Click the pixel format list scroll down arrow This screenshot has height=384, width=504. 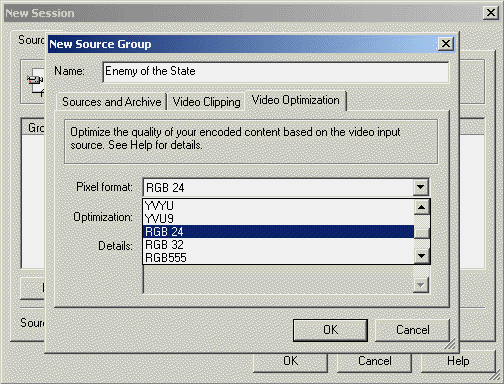422,256
